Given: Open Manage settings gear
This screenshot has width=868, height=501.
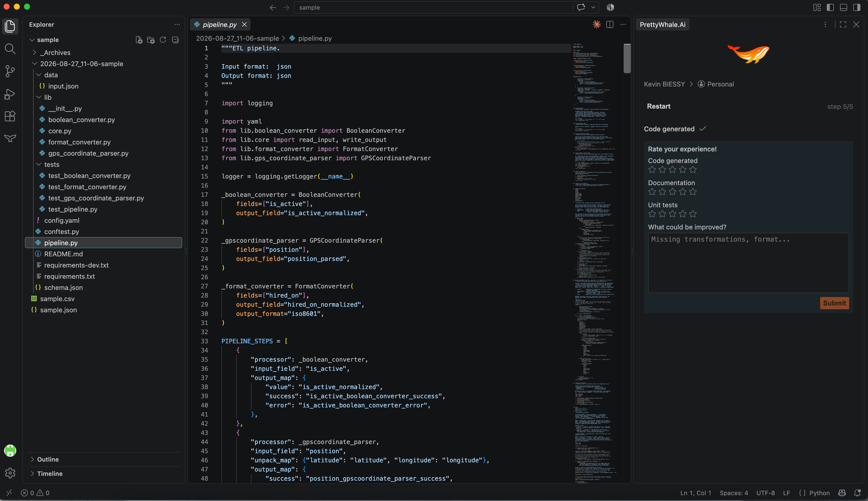Looking at the screenshot, I should pos(10,473).
